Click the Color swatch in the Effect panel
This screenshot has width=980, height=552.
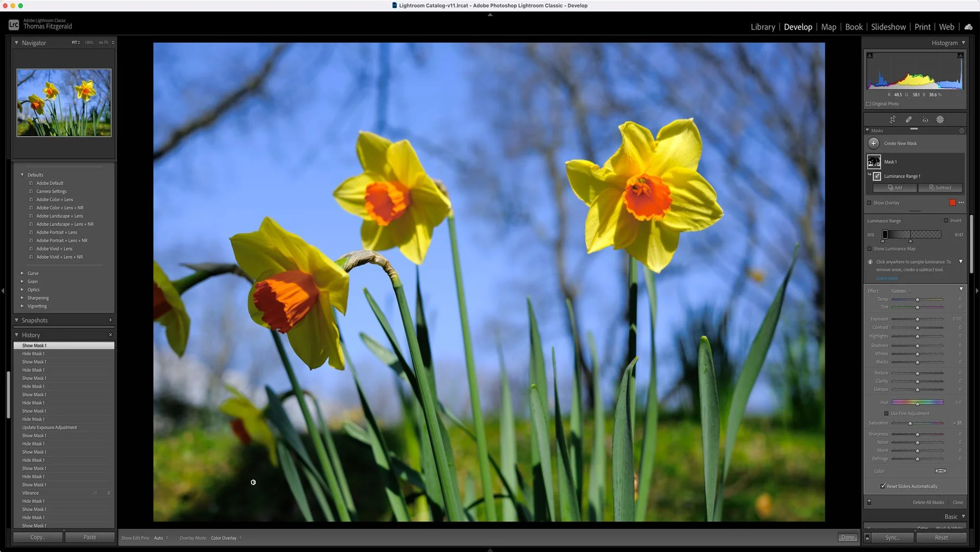point(940,471)
